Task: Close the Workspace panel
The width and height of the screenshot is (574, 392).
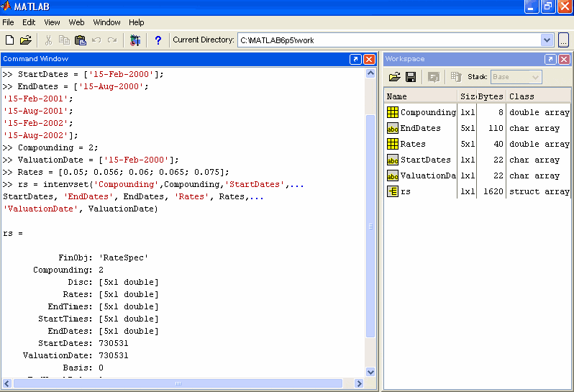Action: (x=564, y=59)
